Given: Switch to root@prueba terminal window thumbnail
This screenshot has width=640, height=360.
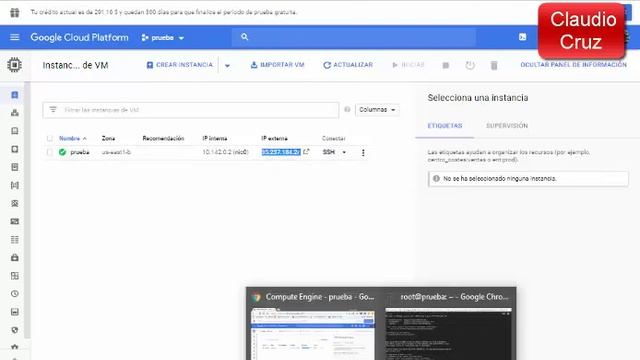Looking at the screenshot, I should (x=448, y=324).
